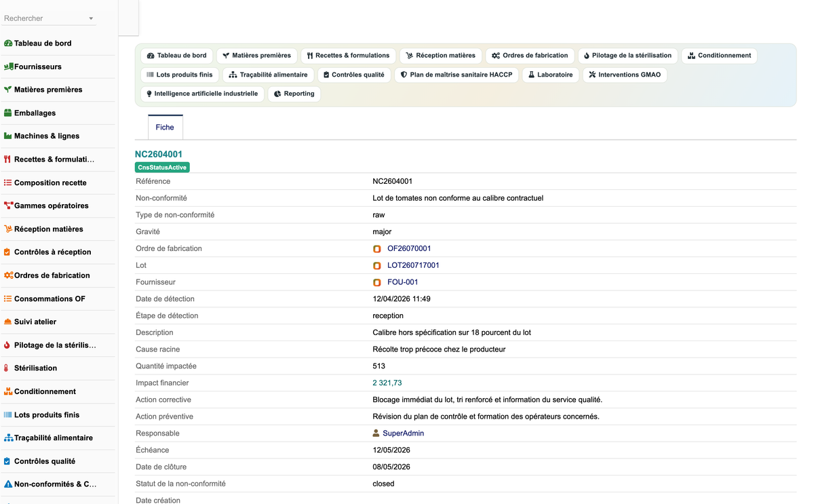Click the CnsStatusActive status badge
Image resolution: width=814 pixels, height=504 pixels.
click(162, 168)
